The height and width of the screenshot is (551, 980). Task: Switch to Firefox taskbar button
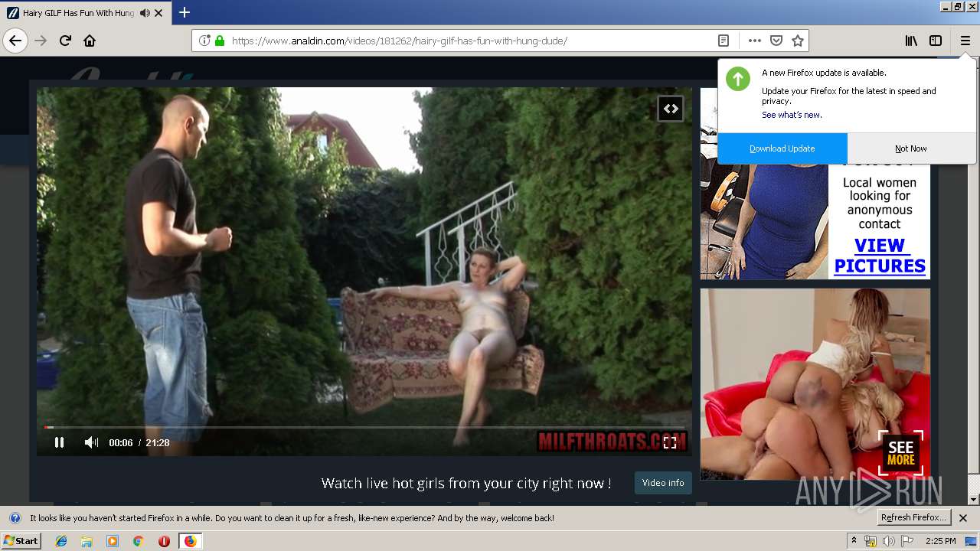190,541
